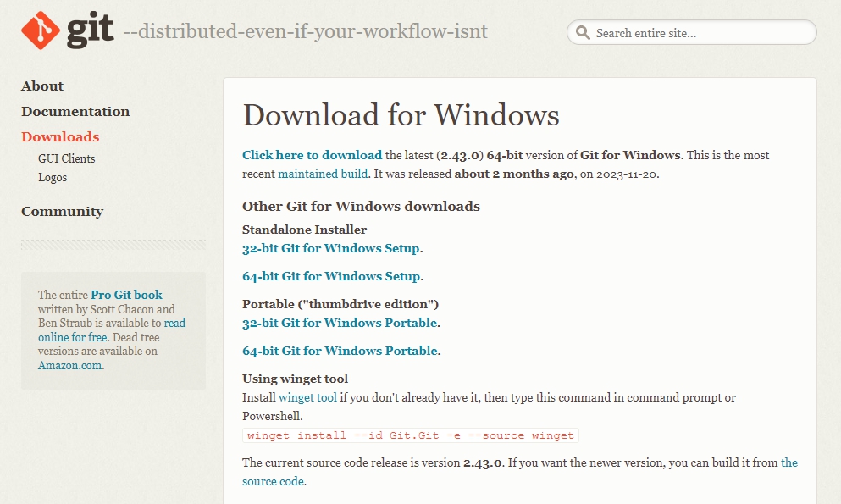Open the Documentation section

point(75,112)
